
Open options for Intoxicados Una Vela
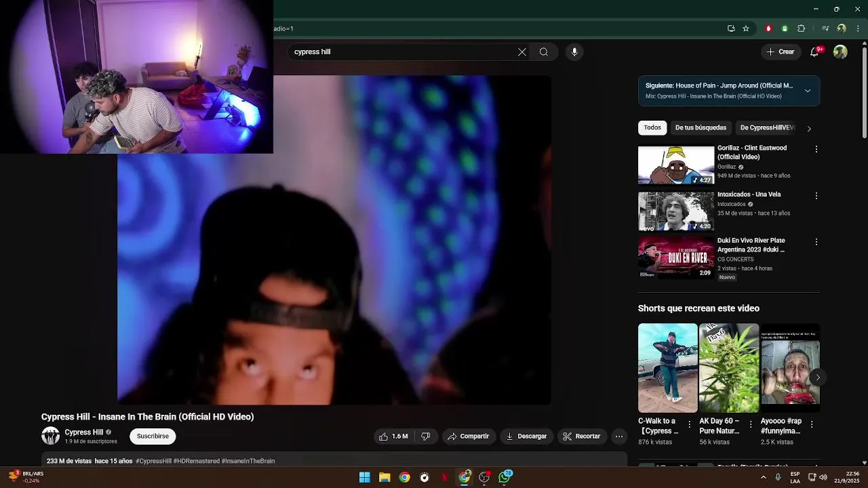coord(816,196)
